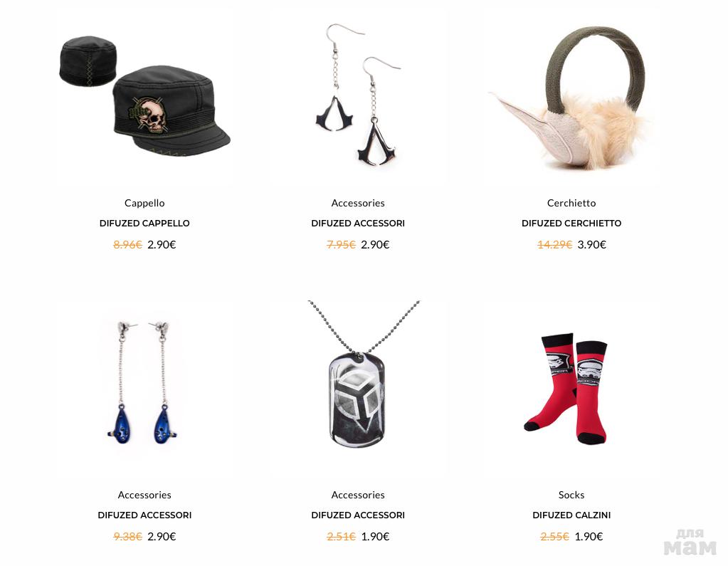Click DIFUZED ACCESSORI title under ocarina earrings
The height and width of the screenshot is (566, 728).
pyautogui.click(x=144, y=515)
